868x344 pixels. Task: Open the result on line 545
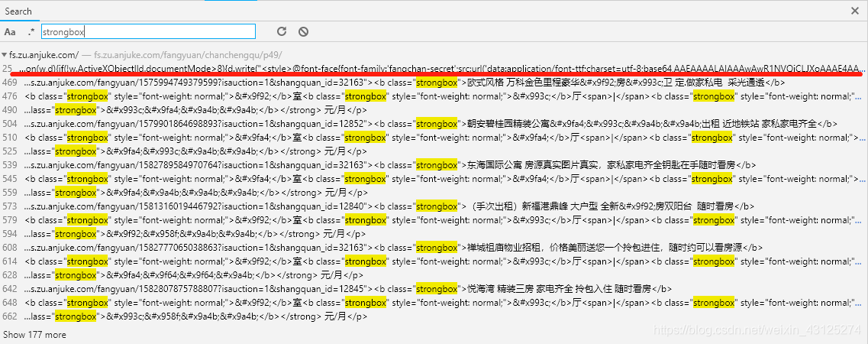pyautogui.click(x=434, y=179)
